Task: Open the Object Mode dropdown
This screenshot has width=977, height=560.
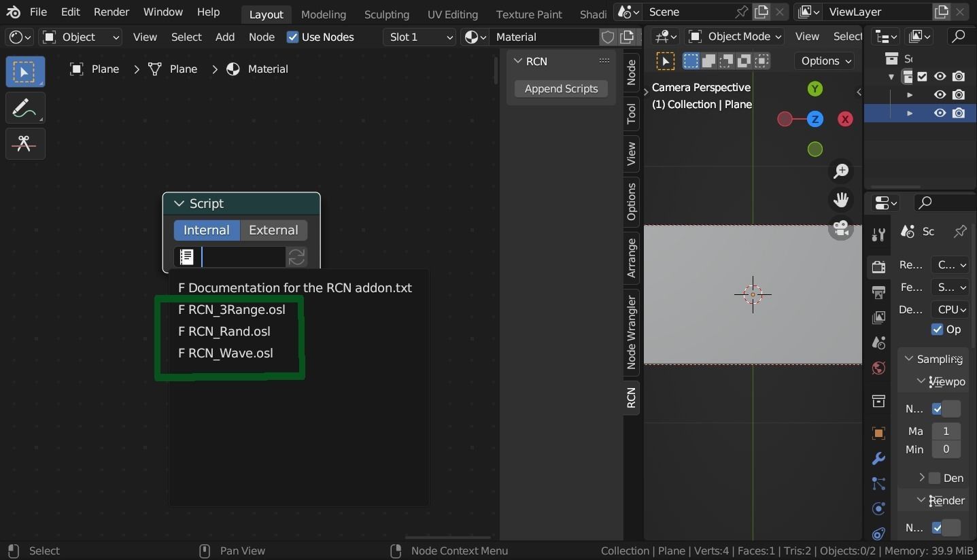Action: tap(735, 37)
